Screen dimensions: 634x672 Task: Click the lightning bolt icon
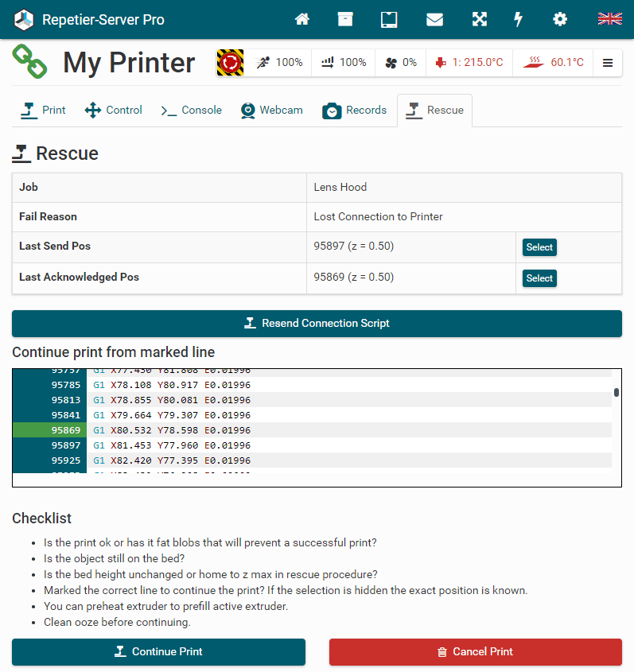[519, 19]
